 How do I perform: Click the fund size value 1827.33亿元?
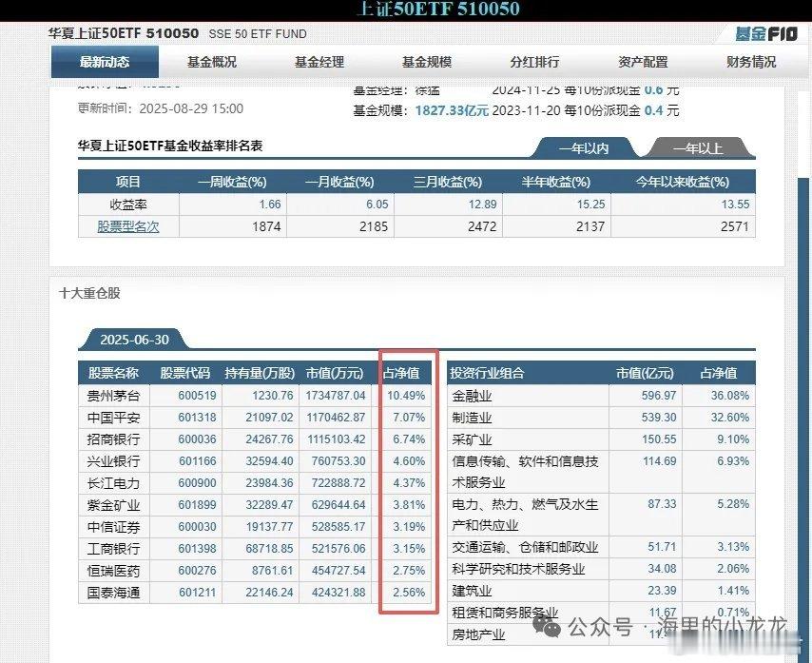(452, 110)
